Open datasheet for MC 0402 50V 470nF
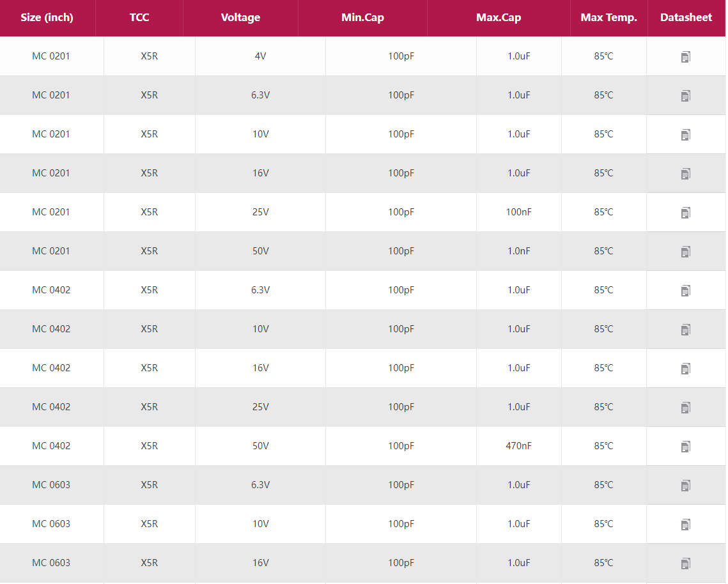The height and width of the screenshot is (584, 728). [x=685, y=447]
